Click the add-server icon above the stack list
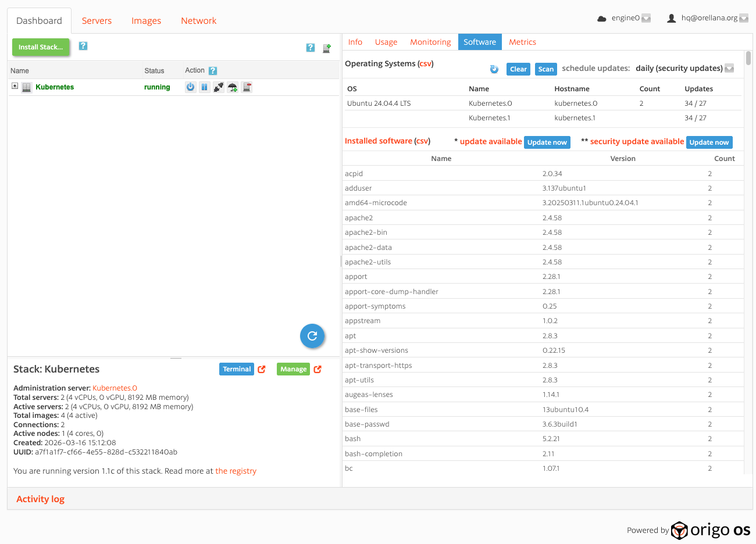 (327, 48)
